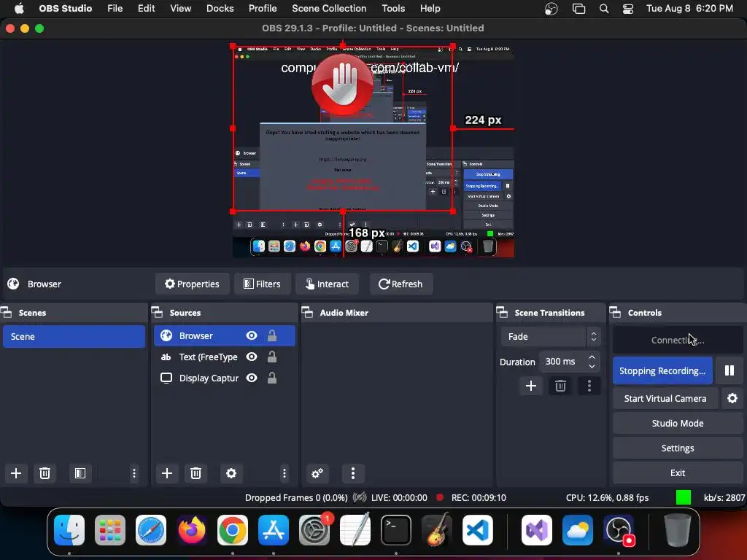Click the Connecting stream button
Screen dimensions: 747x560
point(678,340)
